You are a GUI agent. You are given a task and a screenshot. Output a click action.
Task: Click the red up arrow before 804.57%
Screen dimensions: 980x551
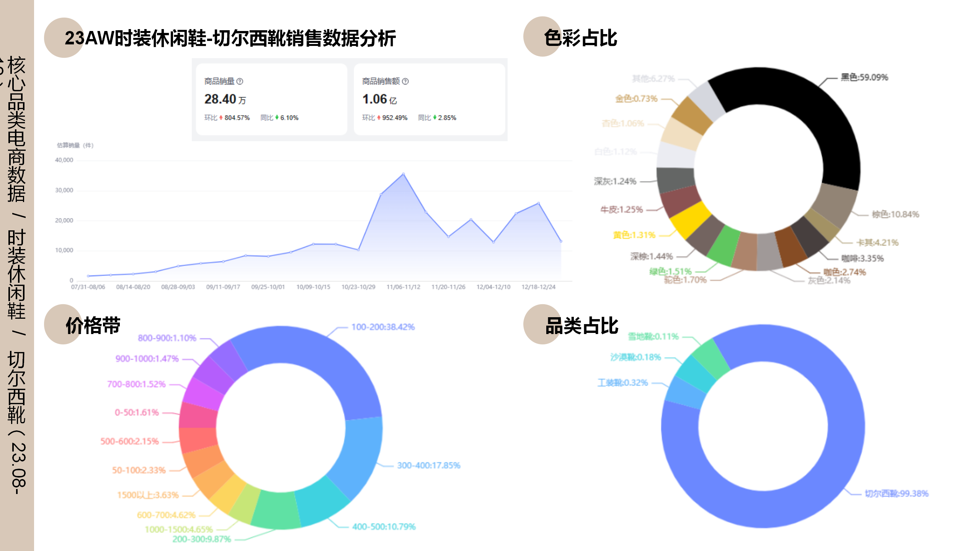click(221, 117)
